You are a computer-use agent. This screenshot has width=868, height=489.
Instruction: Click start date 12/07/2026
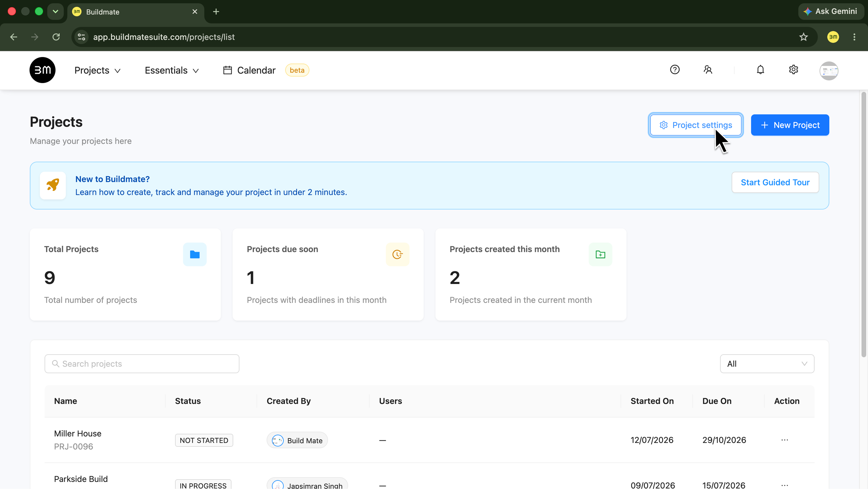(652, 440)
